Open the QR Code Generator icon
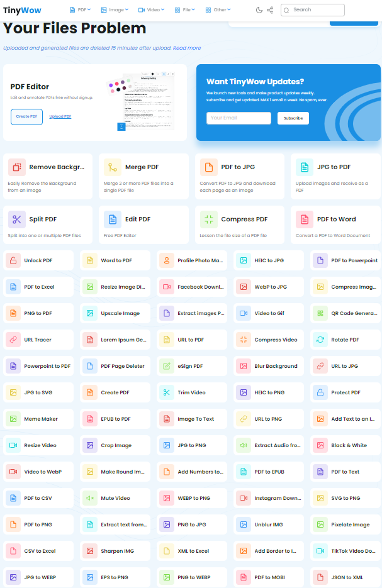The height and width of the screenshot is (588, 382). coord(320,313)
